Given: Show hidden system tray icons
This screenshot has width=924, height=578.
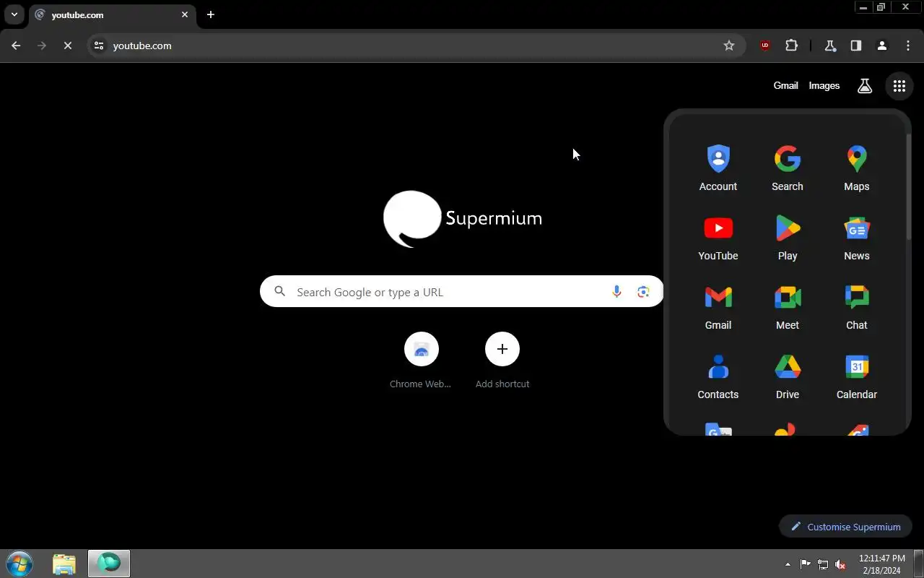Looking at the screenshot, I should pyautogui.click(x=788, y=564).
